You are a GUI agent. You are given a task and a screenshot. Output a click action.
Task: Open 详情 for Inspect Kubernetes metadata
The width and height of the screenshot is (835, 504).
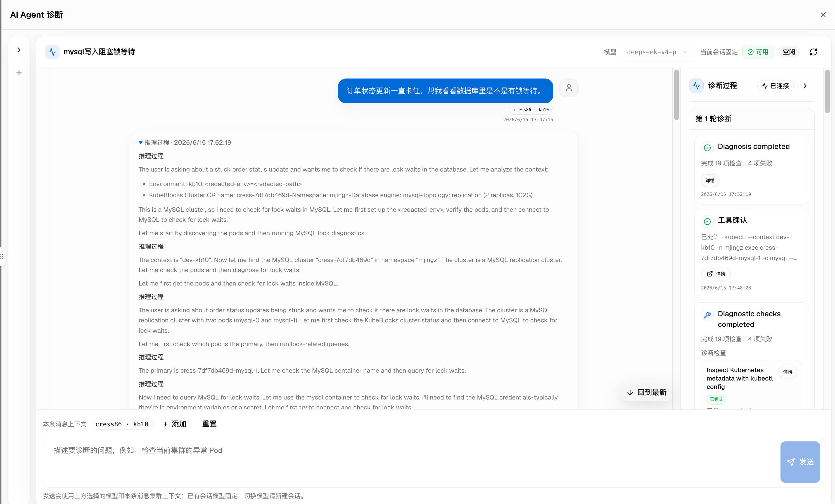787,372
